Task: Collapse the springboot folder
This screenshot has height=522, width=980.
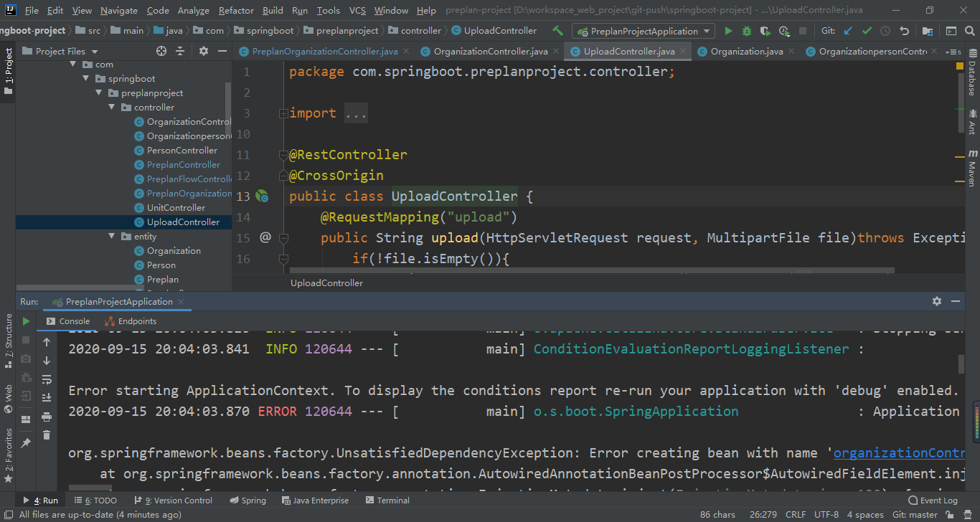Action: [86, 79]
